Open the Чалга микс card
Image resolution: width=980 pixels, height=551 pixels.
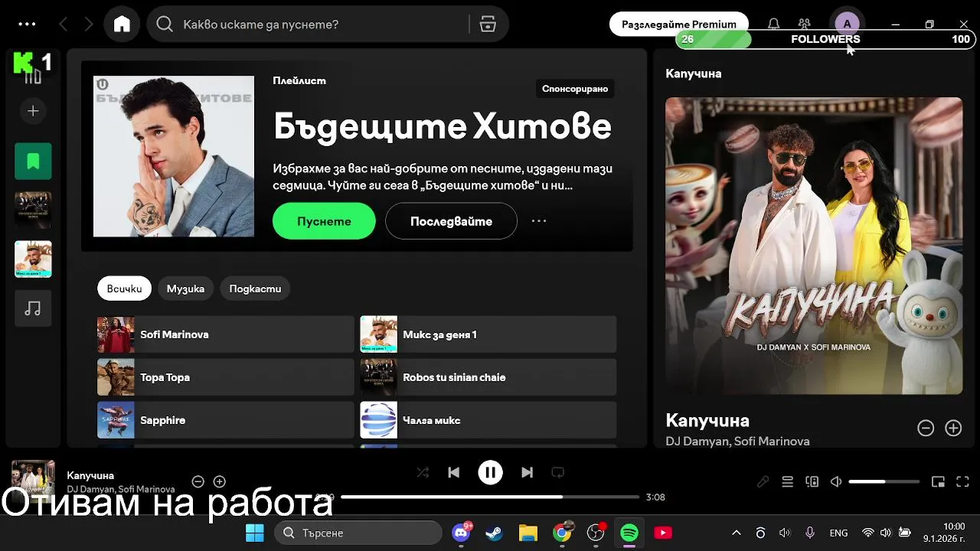(488, 420)
